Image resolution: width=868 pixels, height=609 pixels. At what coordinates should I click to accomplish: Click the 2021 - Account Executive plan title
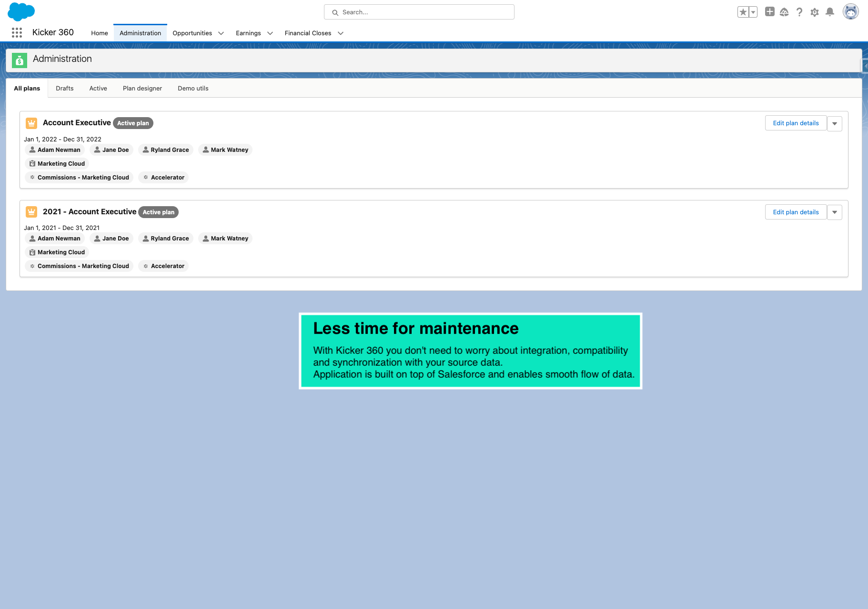pyautogui.click(x=90, y=211)
